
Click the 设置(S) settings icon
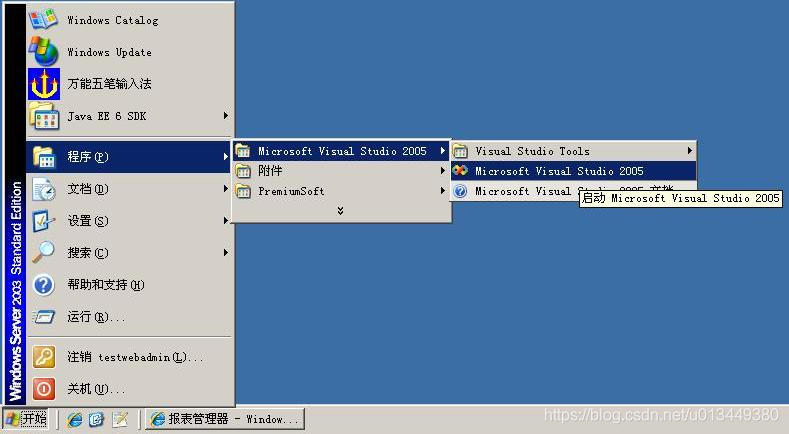44,221
